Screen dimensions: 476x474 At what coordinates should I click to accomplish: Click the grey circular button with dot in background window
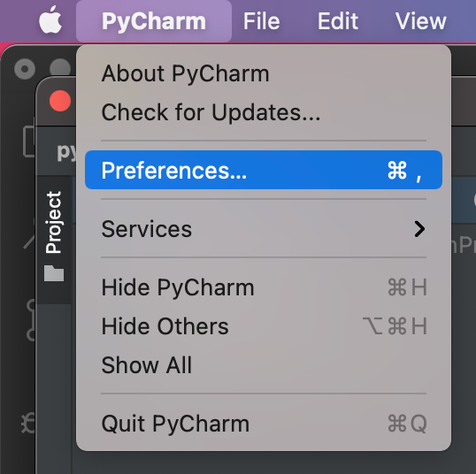(x=25, y=69)
